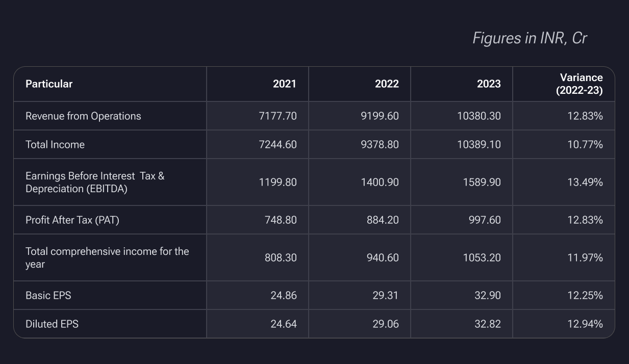Click the Variance (2022-23) column header
Image resolution: width=629 pixels, height=364 pixels.
click(581, 84)
